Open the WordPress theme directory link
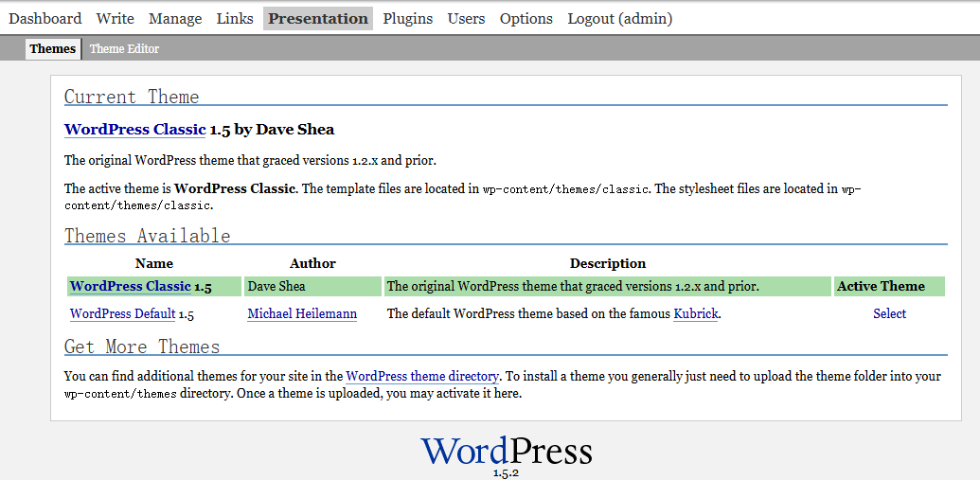 [x=422, y=376]
